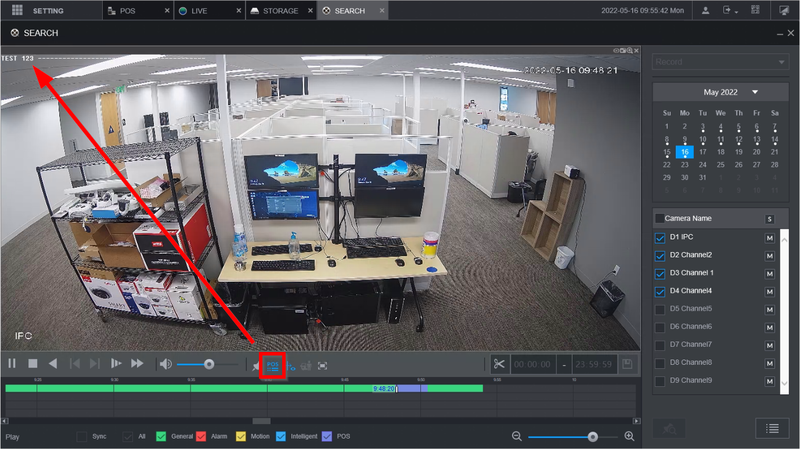Image resolution: width=800 pixels, height=449 pixels.
Task: Click the M stream button for D7 Channel7
Action: coord(770,345)
